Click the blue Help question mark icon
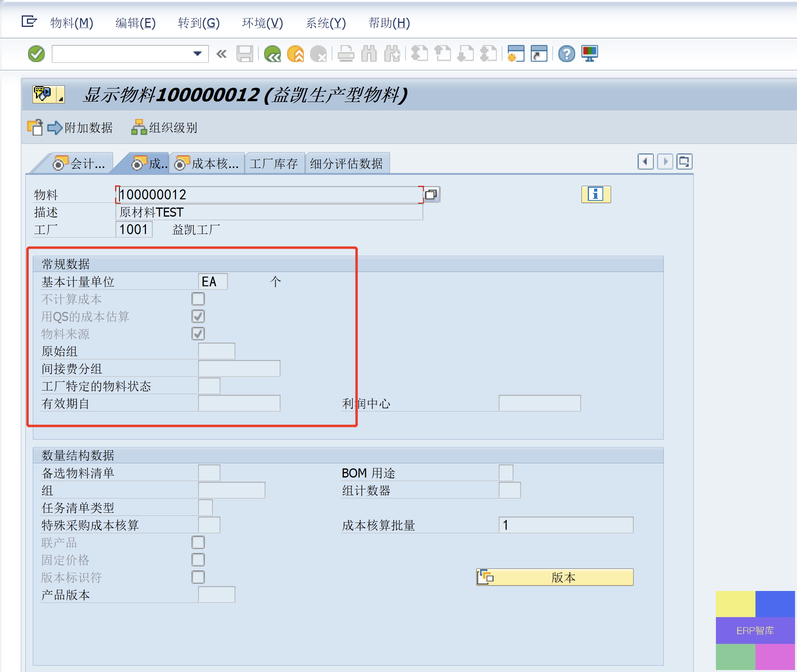797x672 pixels. coord(567,54)
